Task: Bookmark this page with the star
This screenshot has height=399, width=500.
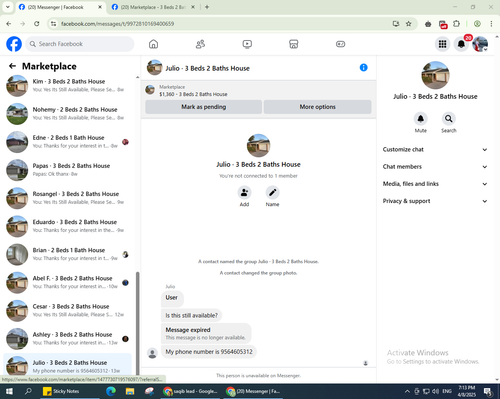Action: [x=408, y=24]
